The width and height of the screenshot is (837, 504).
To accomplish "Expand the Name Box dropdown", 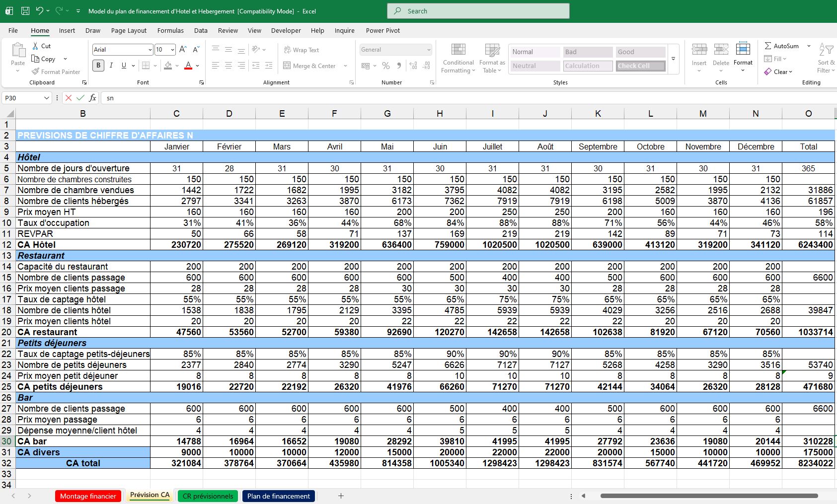I will [x=47, y=98].
